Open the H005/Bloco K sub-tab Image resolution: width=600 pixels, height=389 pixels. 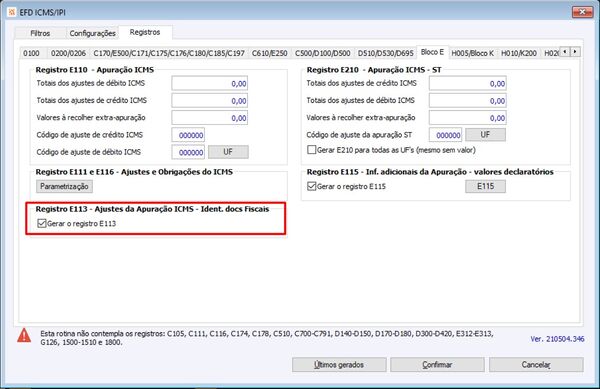[473, 53]
